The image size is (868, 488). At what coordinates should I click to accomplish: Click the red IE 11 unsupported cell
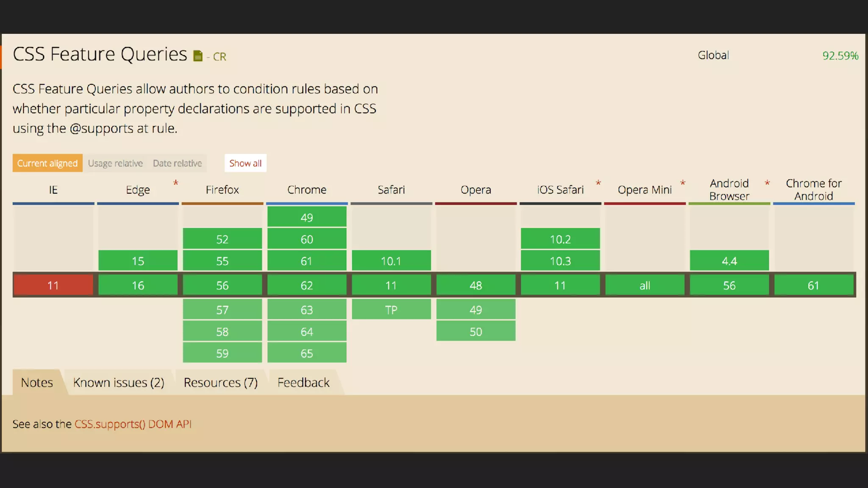click(53, 285)
